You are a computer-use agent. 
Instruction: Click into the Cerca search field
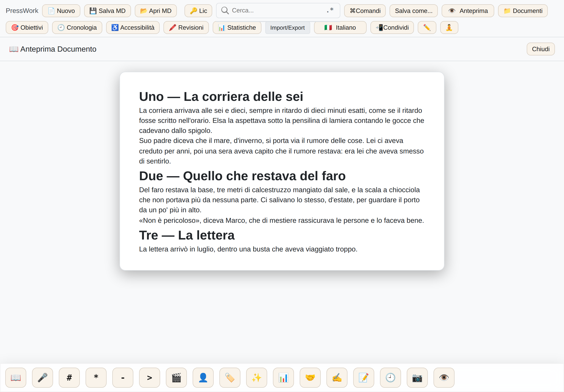[x=278, y=10]
